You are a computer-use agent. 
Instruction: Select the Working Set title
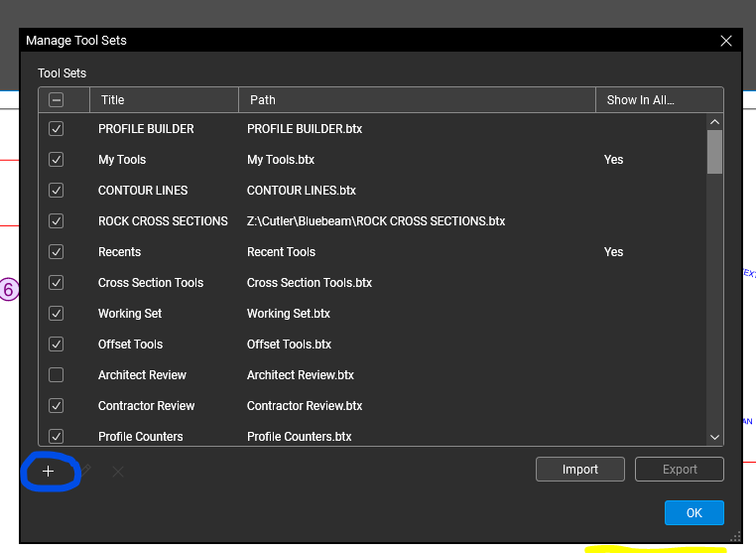(130, 314)
